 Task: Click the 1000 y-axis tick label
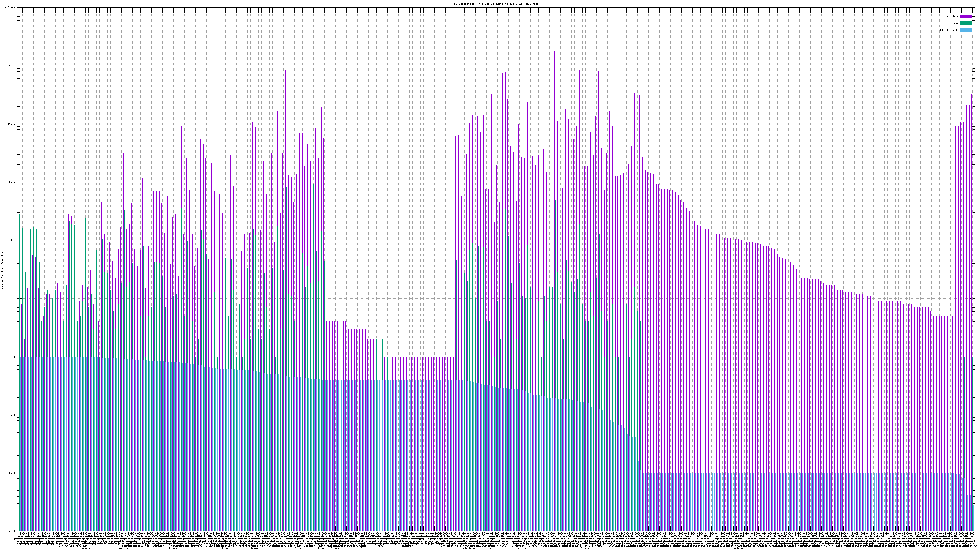[x=13, y=182]
